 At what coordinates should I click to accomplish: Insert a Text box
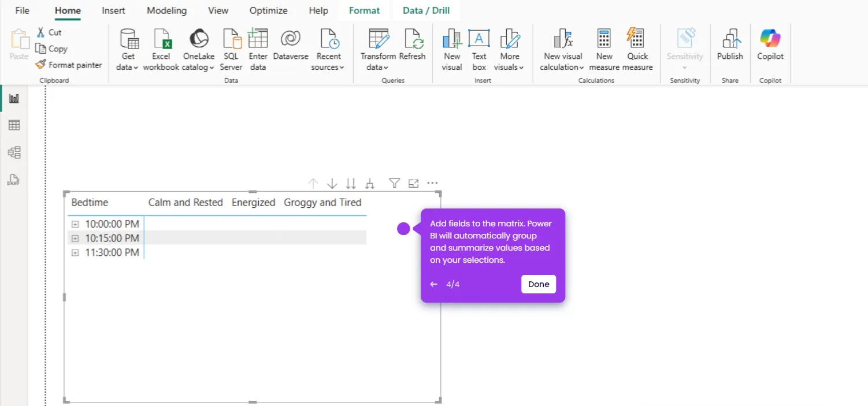pyautogui.click(x=479, y=50)
